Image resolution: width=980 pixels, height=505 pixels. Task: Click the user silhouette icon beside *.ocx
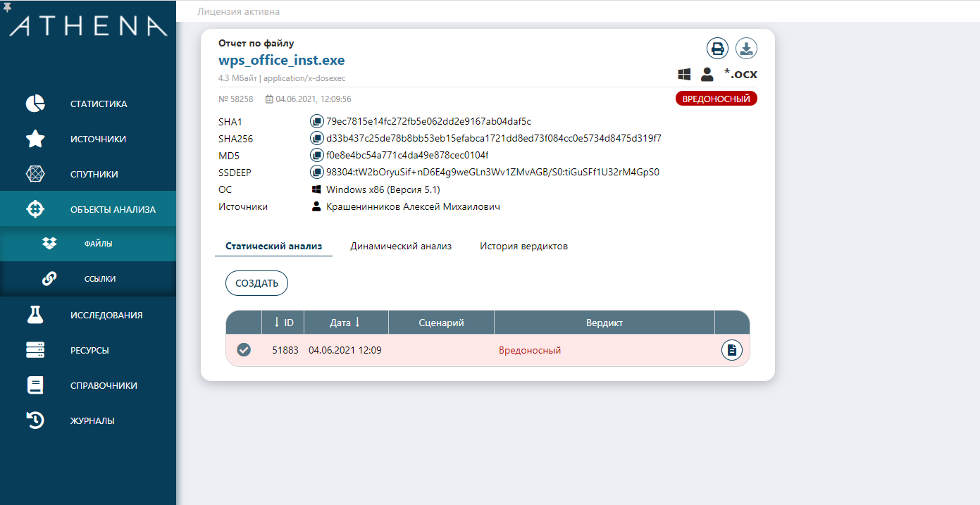coord(707,74)
